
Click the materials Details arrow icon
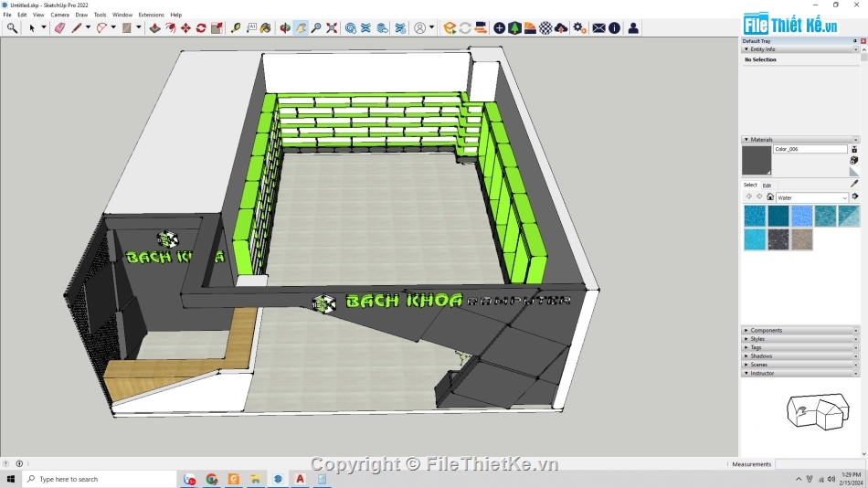tap(855, 196)
